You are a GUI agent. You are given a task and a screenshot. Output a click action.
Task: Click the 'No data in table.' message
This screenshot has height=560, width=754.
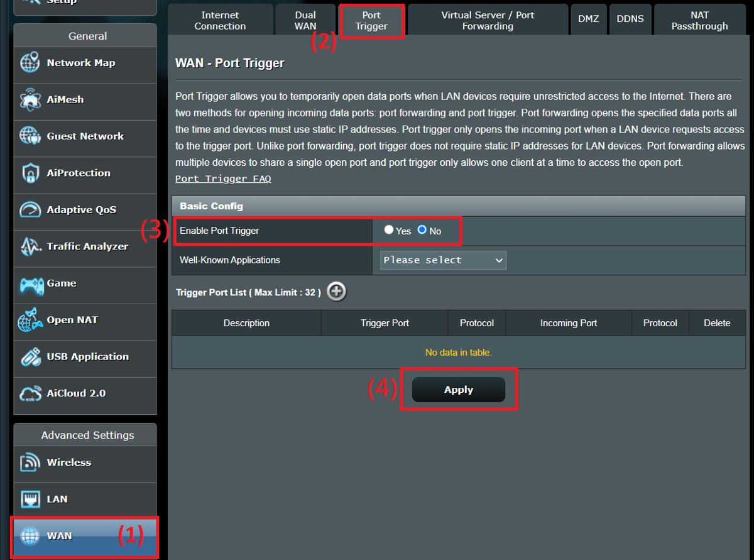coord(459,353)
